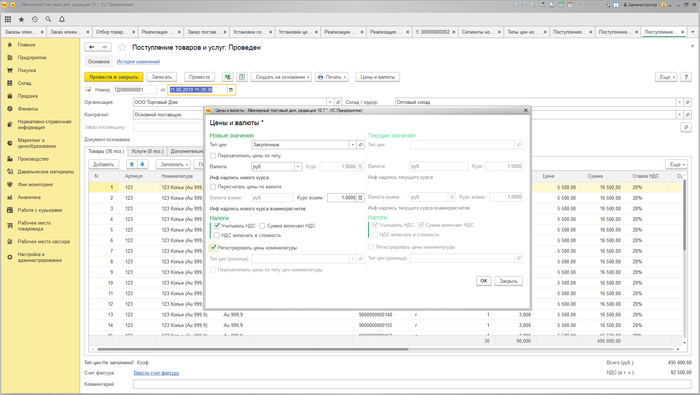This screenshot has width=700, height=395.
Task: Open the Продажа section in sidebar
Action: (28, 96)
